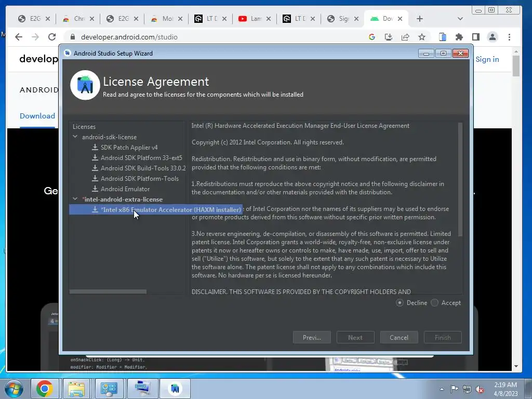Screen dimensions: 532x399
Task: Select the Decline radio button
Action: (x=400, y=303)
